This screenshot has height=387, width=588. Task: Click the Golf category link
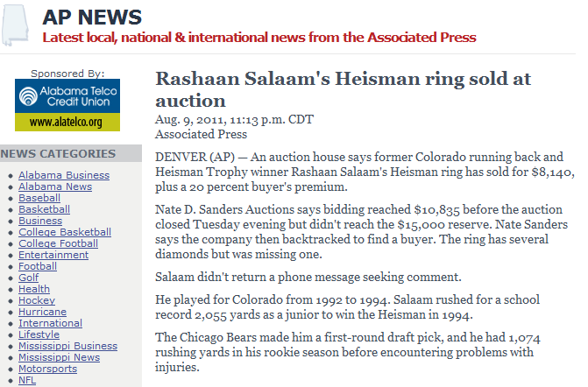(x=29, y=278)
